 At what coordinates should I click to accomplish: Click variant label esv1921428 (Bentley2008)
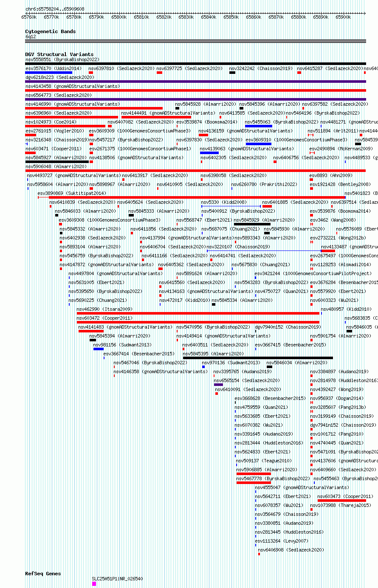coord(340,184)
